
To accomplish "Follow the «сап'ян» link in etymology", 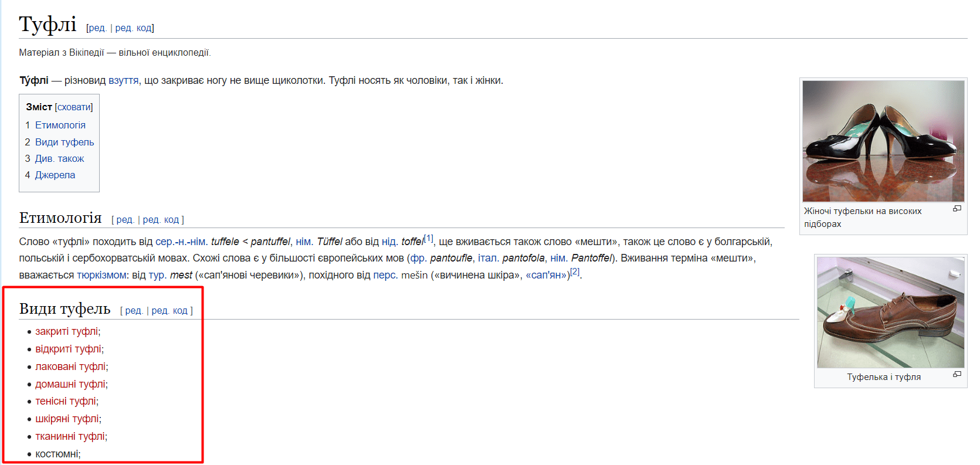I will 547,275.
